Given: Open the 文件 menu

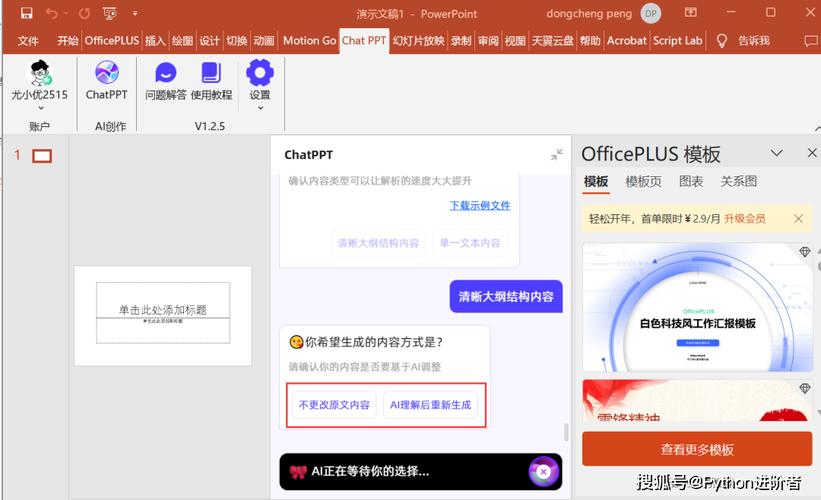Looking at the screenshot, I should tap(28, 41).
